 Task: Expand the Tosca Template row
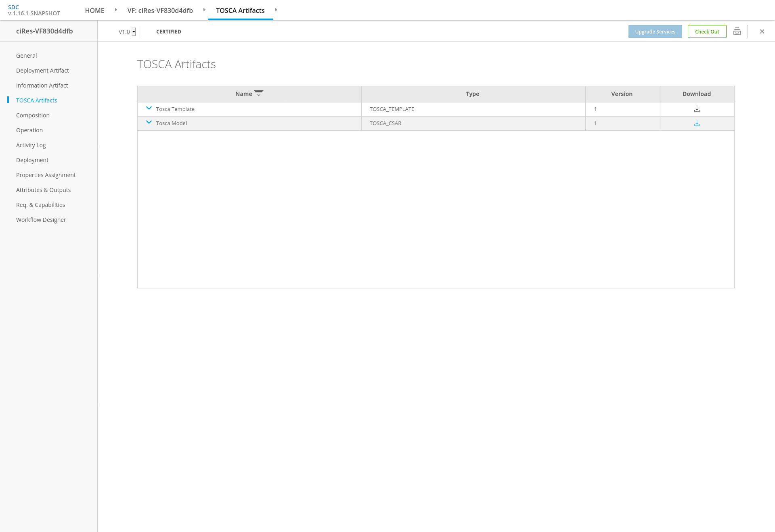[149, 108]
